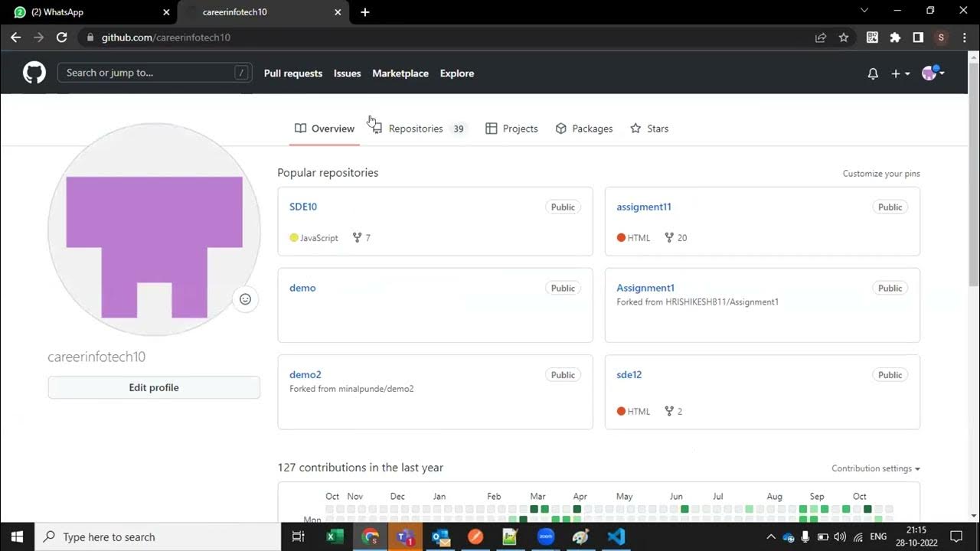Click the fork count 2 on sde12
Image resolution: width=980 pixels, height=551 pixels.
tap(674, 411)
